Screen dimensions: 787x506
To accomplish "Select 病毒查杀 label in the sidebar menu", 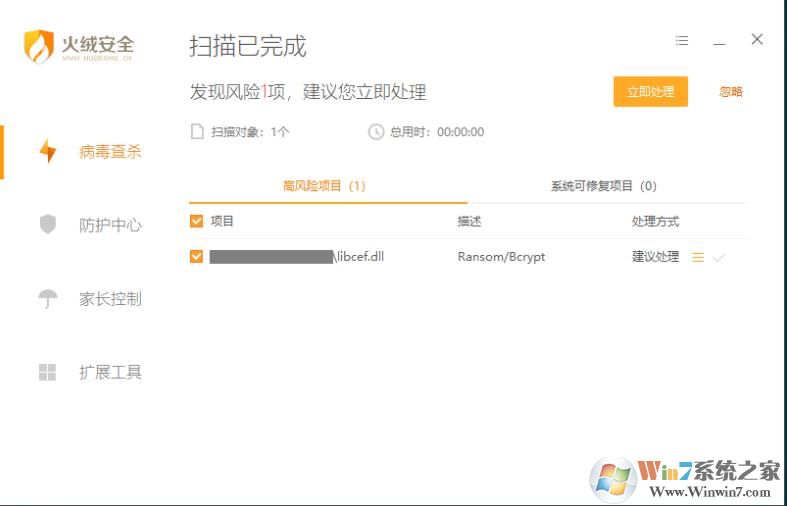I will tap(110, 152).
